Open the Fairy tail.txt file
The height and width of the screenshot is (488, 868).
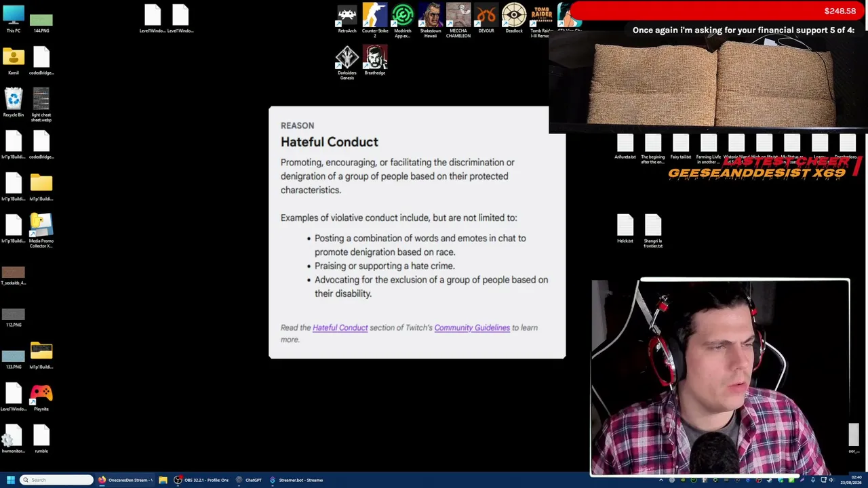point(681,147)
